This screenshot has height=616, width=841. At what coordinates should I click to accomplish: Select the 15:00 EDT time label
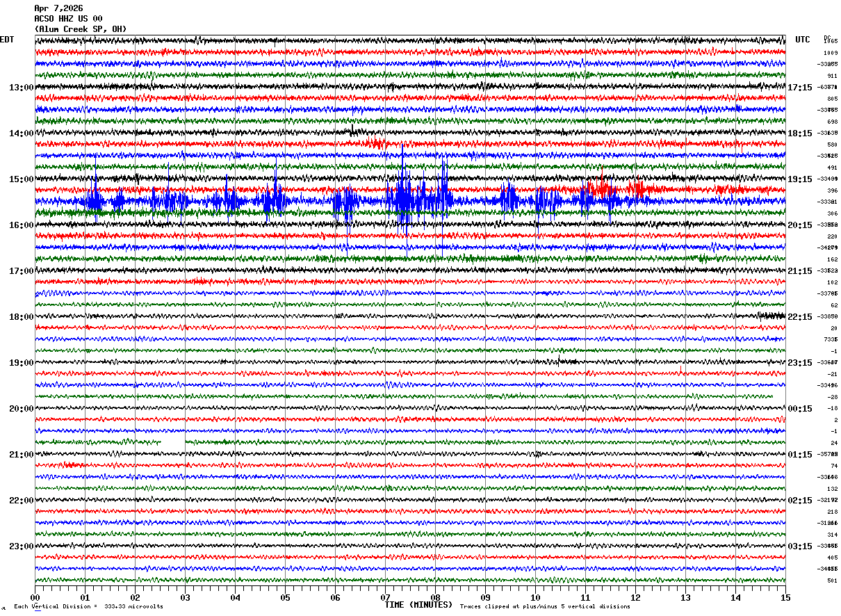(21, 179)
